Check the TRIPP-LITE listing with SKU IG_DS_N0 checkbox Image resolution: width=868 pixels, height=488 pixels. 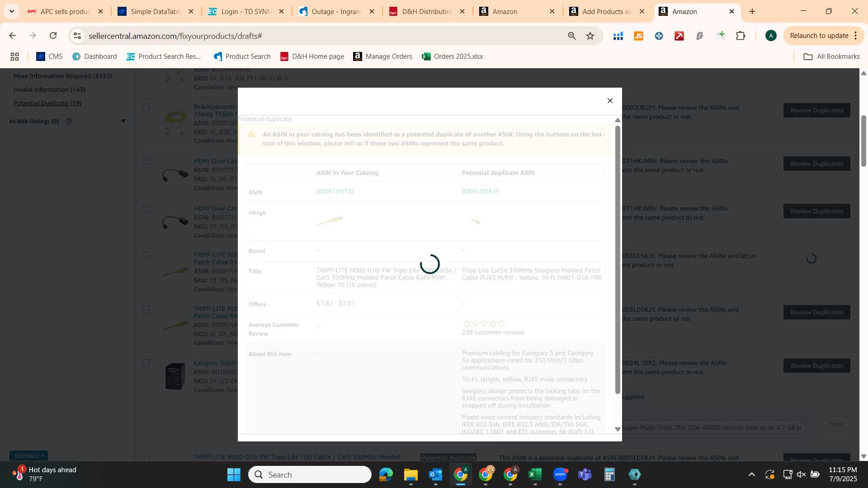[x=146, y=310]
